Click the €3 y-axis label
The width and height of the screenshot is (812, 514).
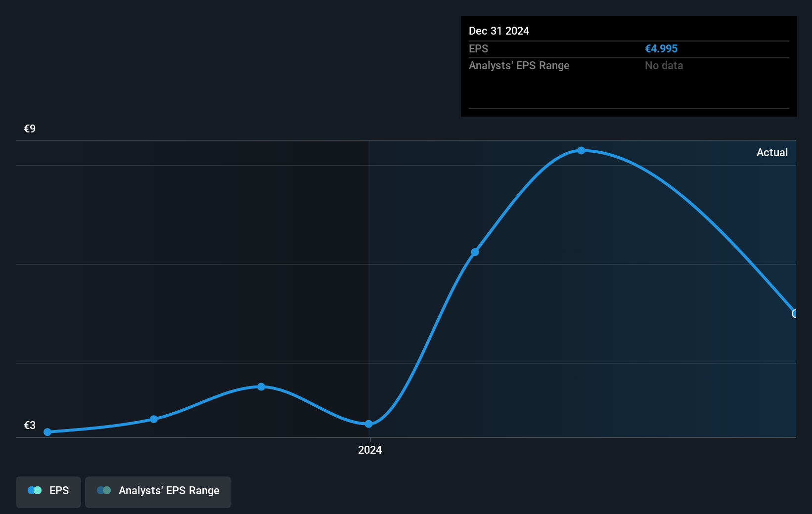click(x=30, y=425)
